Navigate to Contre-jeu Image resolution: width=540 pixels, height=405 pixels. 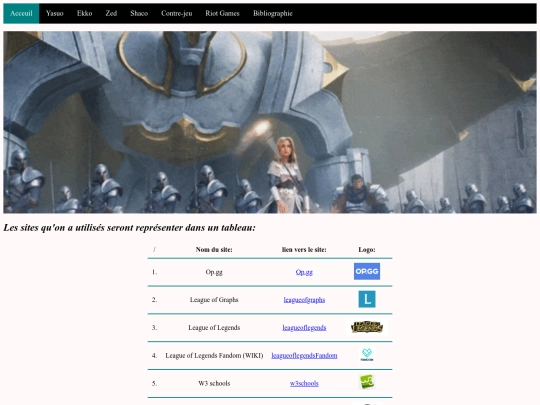click(x=177, y=13)
